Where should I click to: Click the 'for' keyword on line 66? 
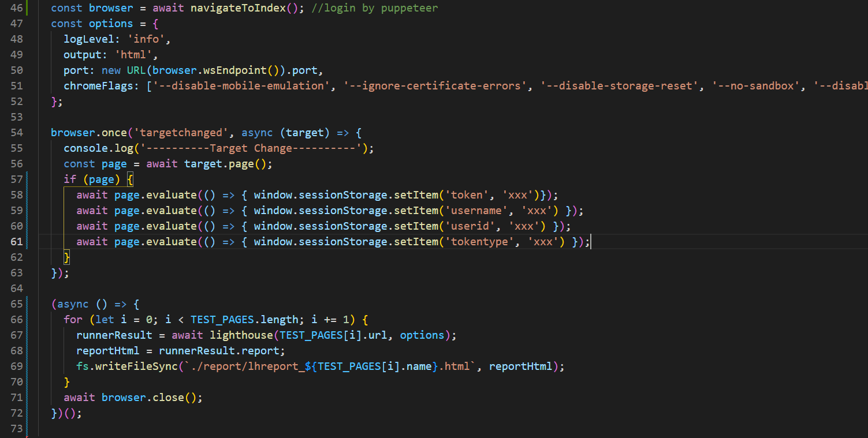[x=73, y=320]
